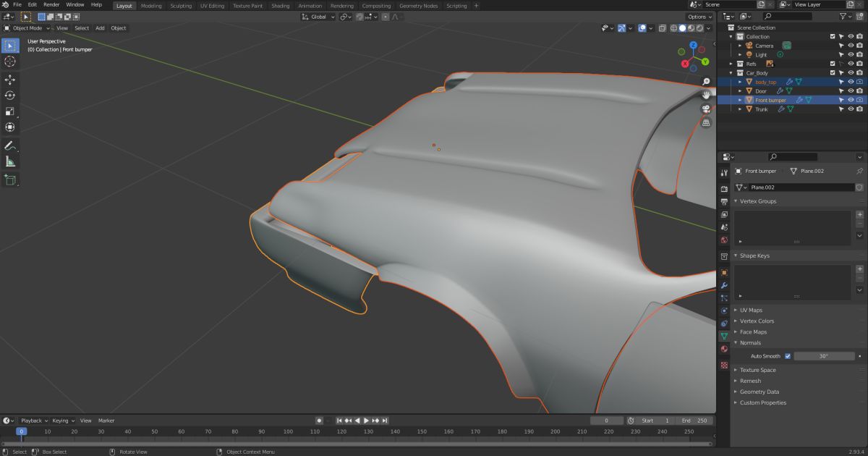This screenshot has width=868, height=456.
Task: Choose the Measure tool
Action: (x=10, y=162)
